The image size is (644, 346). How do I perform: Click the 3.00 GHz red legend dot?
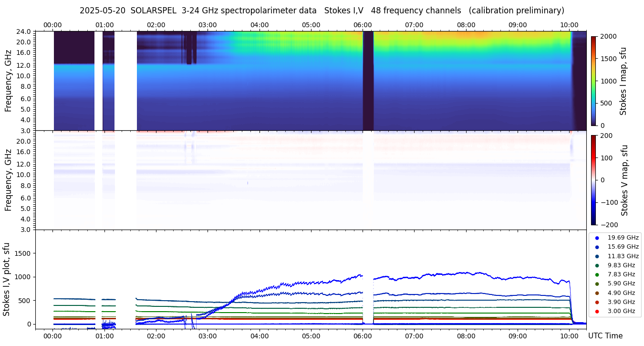point(597,312)
